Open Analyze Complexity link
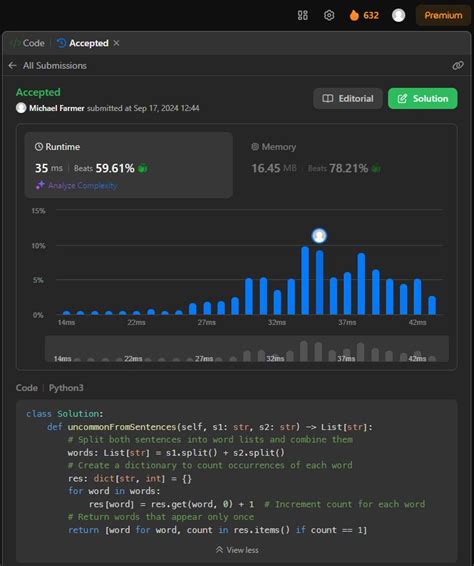 click(x=76, y=186)
